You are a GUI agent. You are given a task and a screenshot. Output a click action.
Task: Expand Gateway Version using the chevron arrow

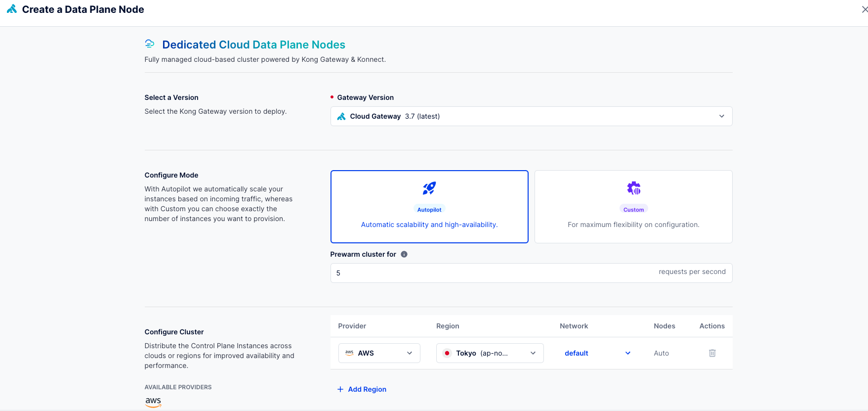point(722,116)
